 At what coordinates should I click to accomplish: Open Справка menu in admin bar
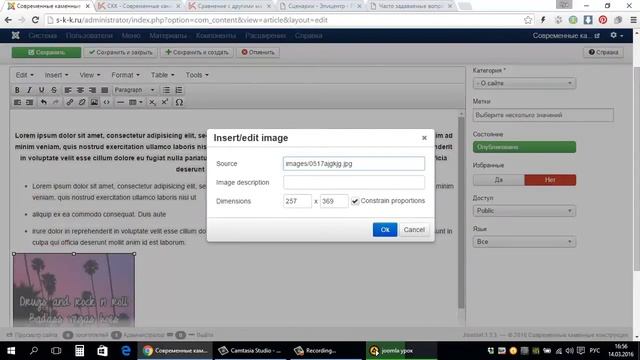(309, 36)
